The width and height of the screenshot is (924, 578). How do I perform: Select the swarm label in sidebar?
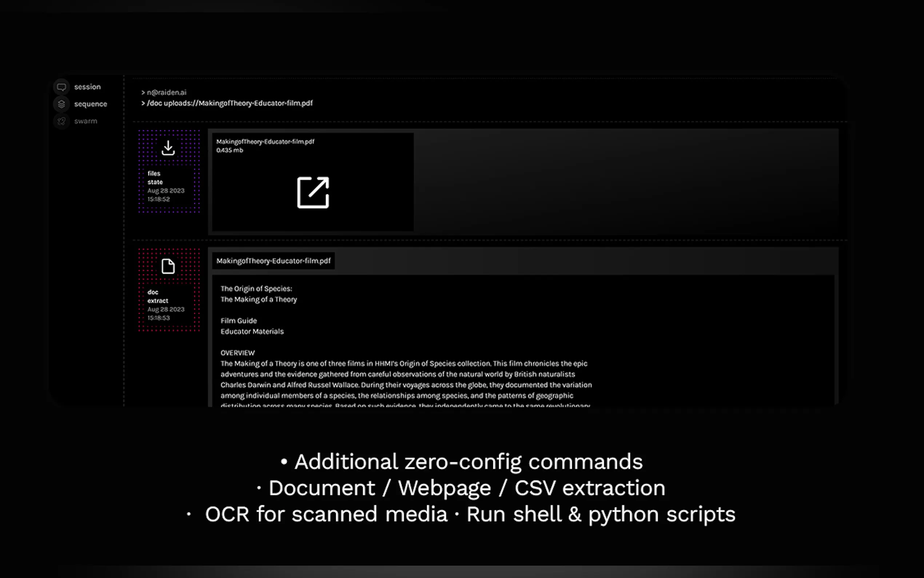[x=85, y=121]
